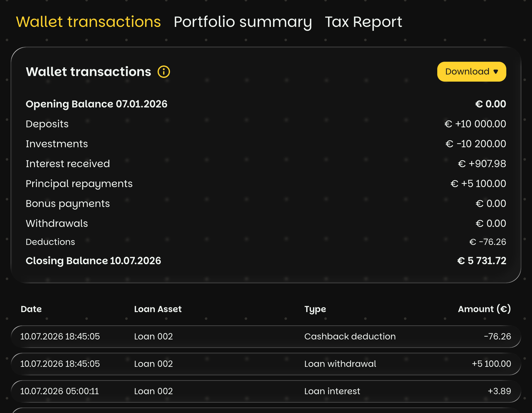Click the +3.89 Loan interest amount
This screenshot has height=413, width=532.
click(x=499, y=391)
